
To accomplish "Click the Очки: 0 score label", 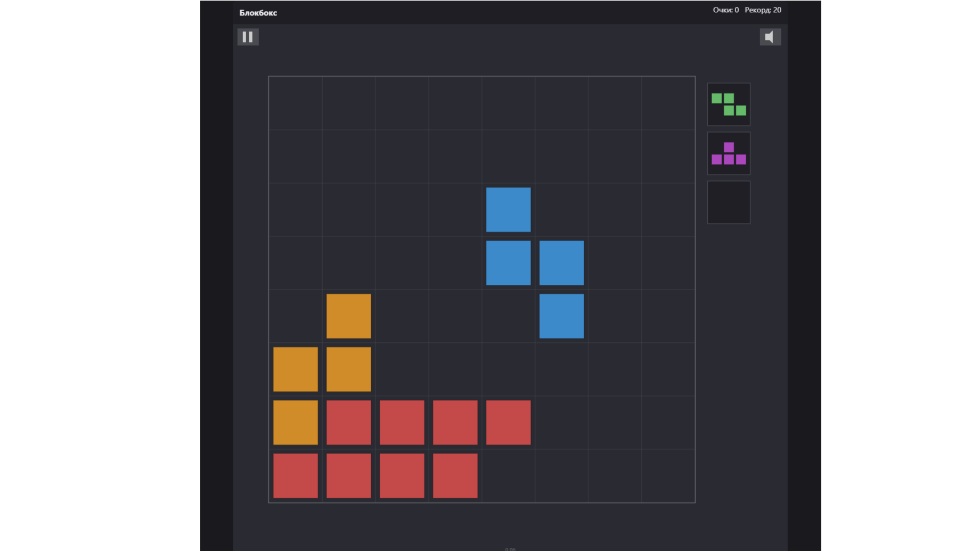I will [725, 10].
